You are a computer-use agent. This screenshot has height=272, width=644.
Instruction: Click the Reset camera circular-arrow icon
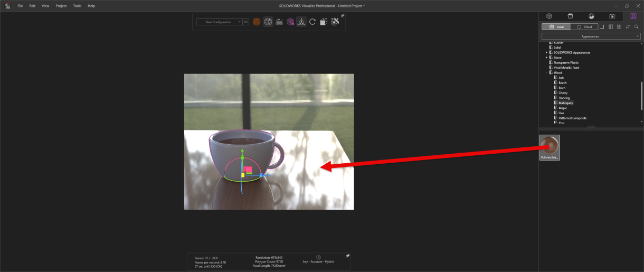click(312, 22)
